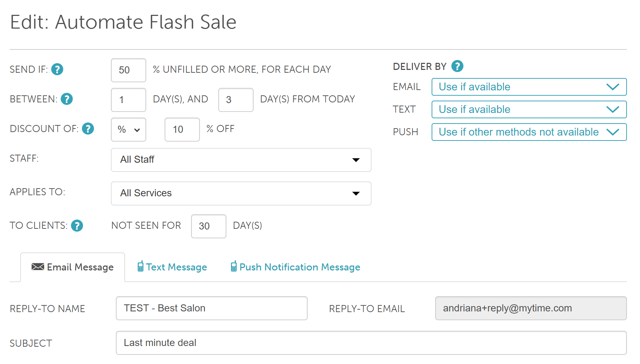
Task: Expand the TEXT delivery method dropdown
Action: [x=529, y=109]
